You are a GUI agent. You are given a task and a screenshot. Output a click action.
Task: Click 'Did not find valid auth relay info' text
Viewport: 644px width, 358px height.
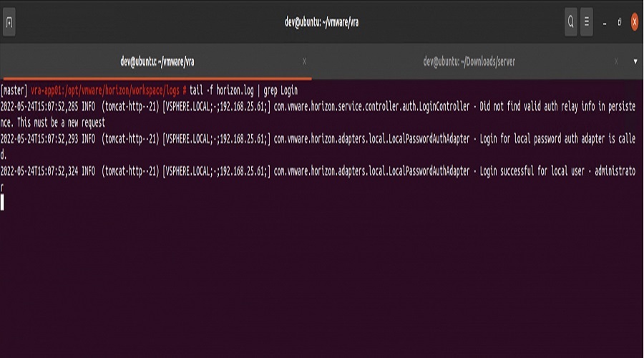pyautogui.click(x=537, y=107)
